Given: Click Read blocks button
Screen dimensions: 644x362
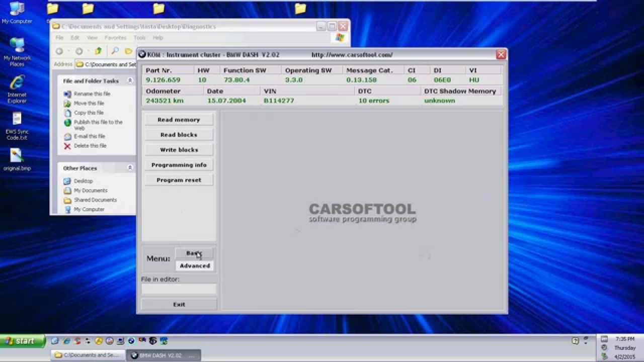Looking at the screenshot, I should pos(179,135).
